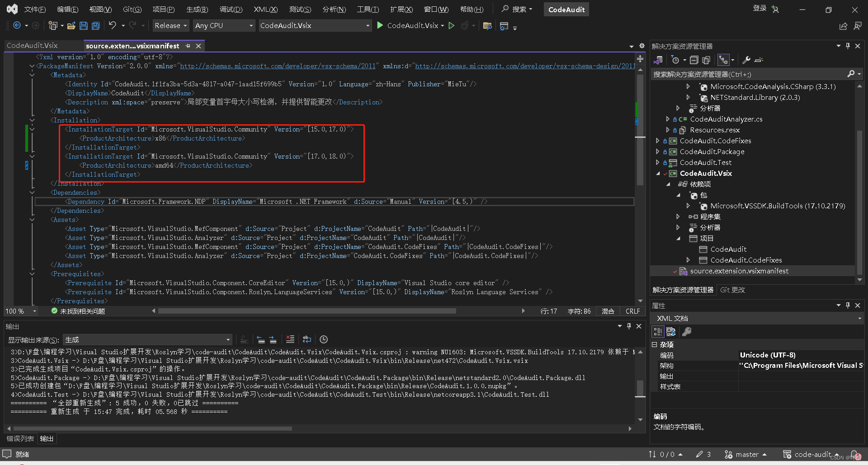Click the alphabetical sort icon in Properties panel
The height and width of the screenshot is (465, 868).
[671, 332]
